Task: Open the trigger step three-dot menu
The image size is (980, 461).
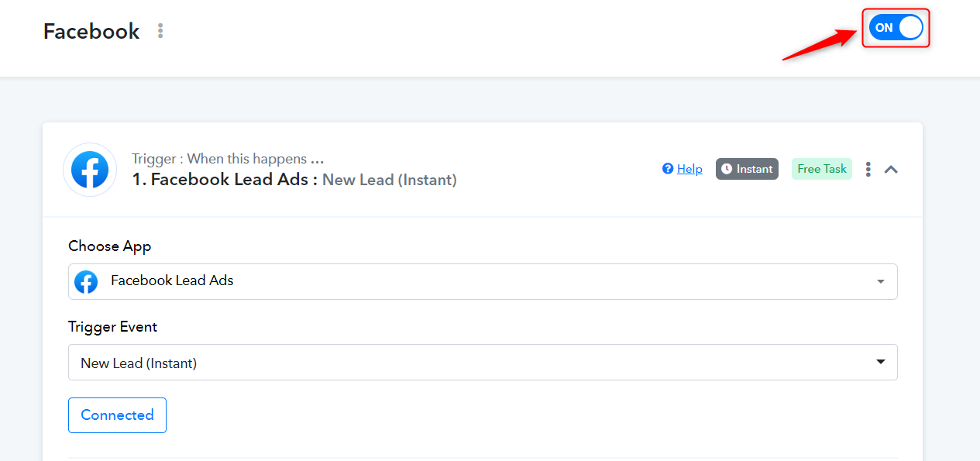Action: [x=868, y=169]
